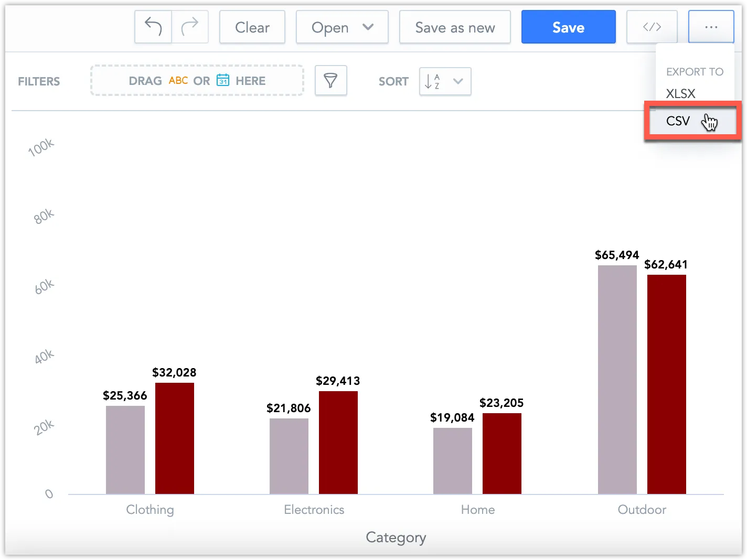The width and height of the screenshot is (747, 560).
Task: Click the FILTERS label
Action: coord(38,81)
